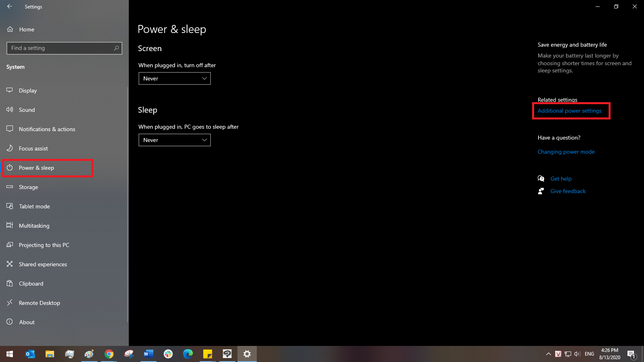The height and width of the screenshot is (362, 644).
Task: Expand the screen turn off after dropdown
Action: [175, 78]
